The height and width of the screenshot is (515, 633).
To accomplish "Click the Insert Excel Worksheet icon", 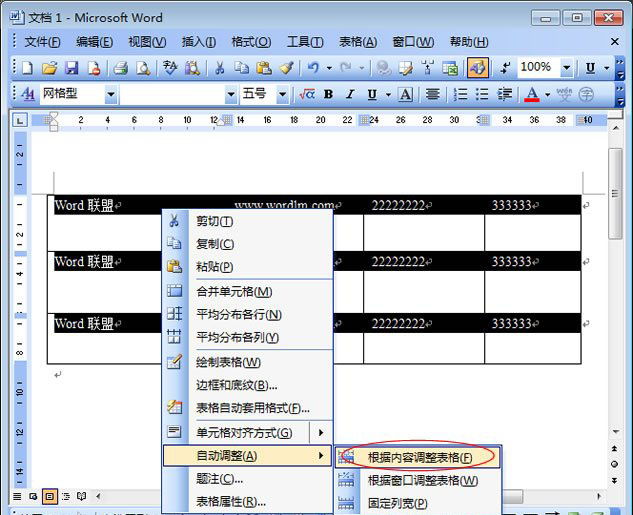I will (450, 68).
